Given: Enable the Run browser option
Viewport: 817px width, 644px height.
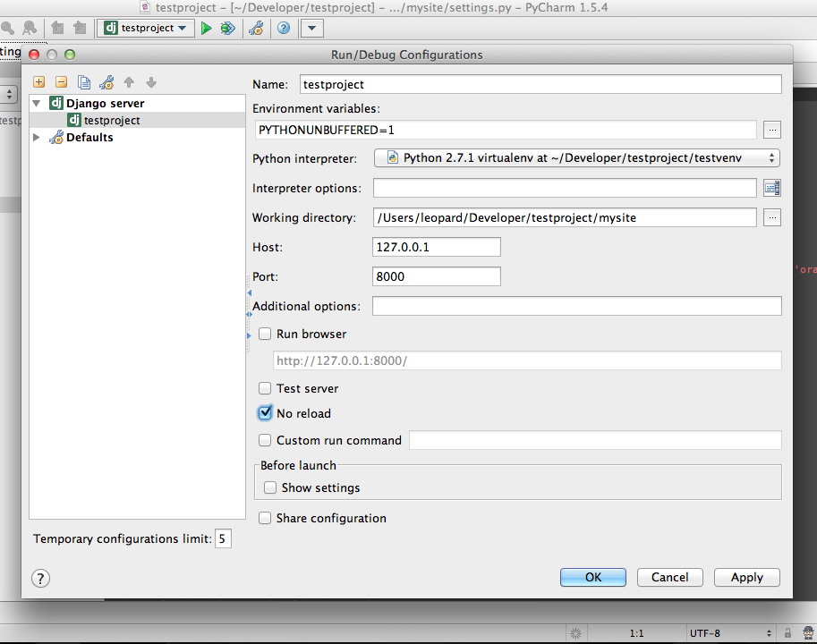Looking at the screenshot, I should click(x=265, y=334).
